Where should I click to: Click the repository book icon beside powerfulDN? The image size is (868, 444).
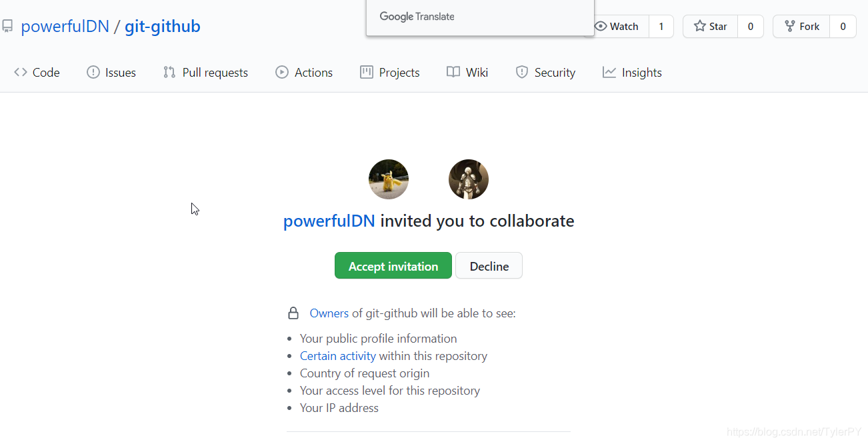click(7, 27)
